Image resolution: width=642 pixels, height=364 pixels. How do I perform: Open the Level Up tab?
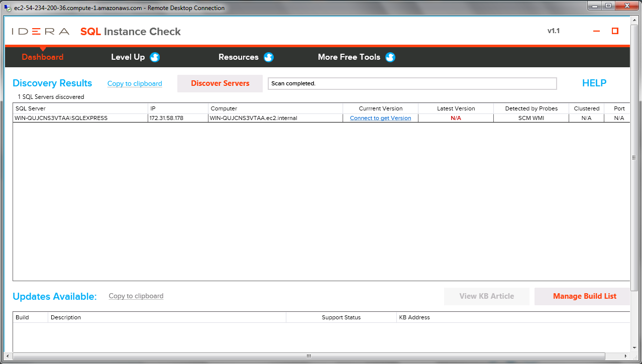(128, 57)
